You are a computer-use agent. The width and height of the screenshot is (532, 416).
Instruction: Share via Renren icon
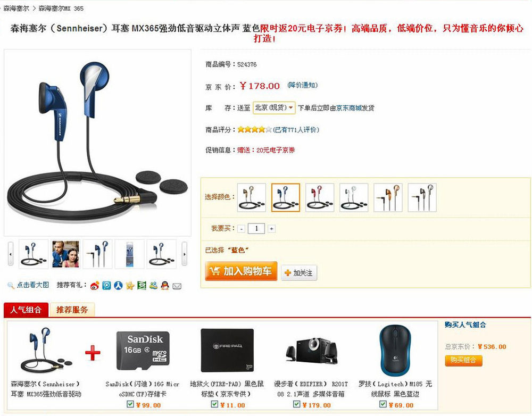[x=118, y=286]
